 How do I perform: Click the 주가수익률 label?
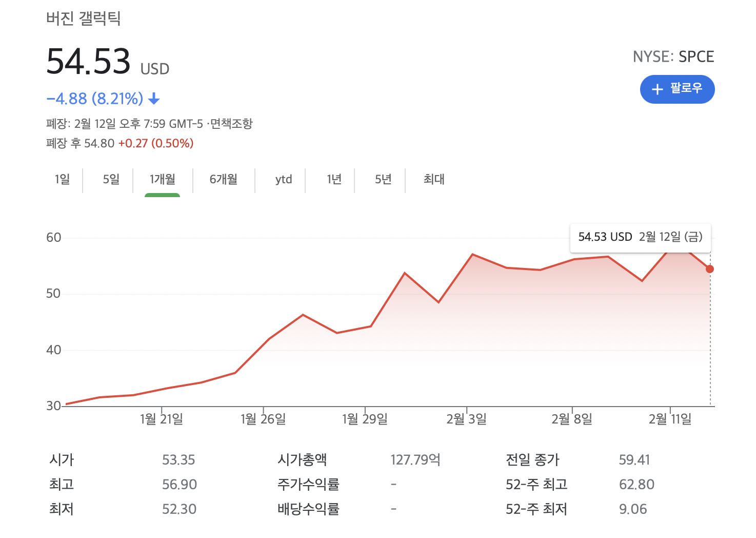[308, 485]
